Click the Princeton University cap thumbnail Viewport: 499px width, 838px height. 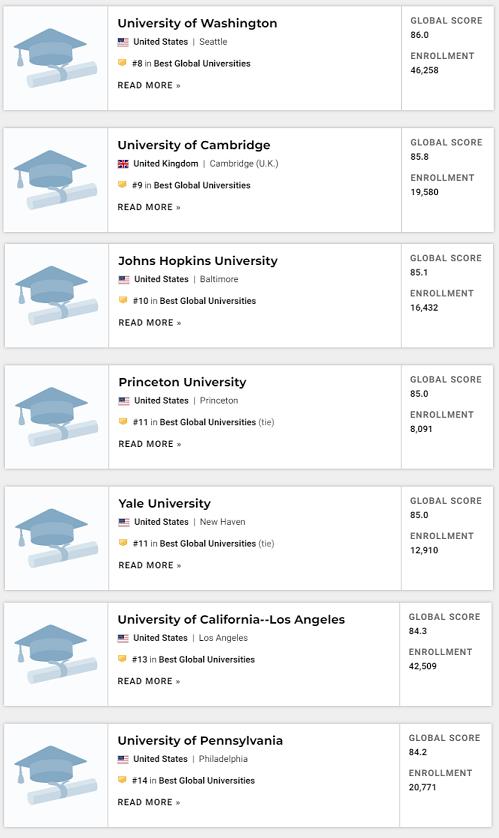(x=57, y=417)
